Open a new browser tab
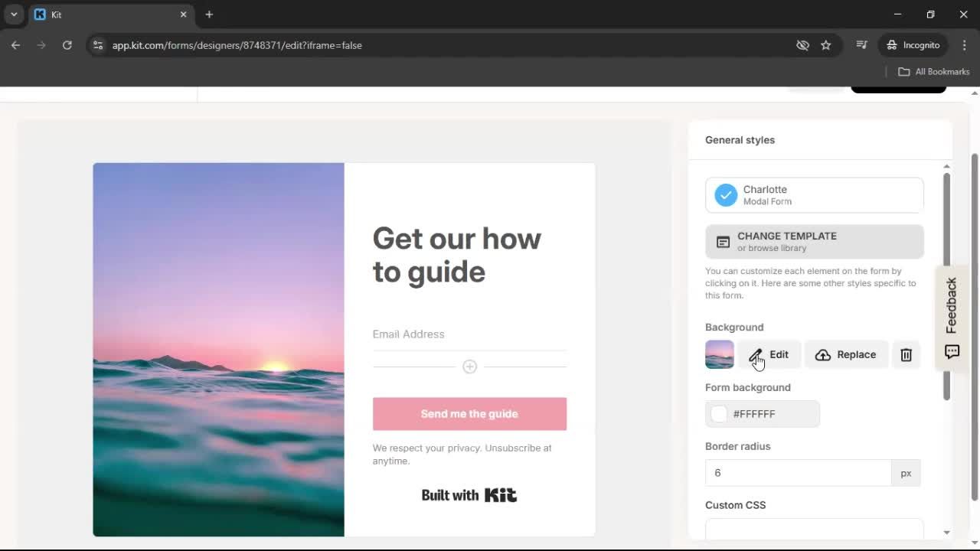Screen dimensions: 980x551 [x=209, y=15]
